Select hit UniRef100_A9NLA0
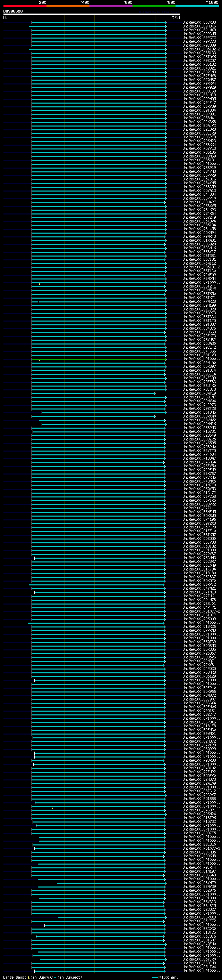 199,363
